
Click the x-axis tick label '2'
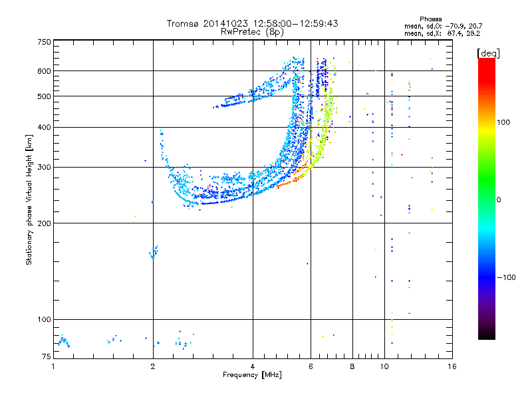153,366
